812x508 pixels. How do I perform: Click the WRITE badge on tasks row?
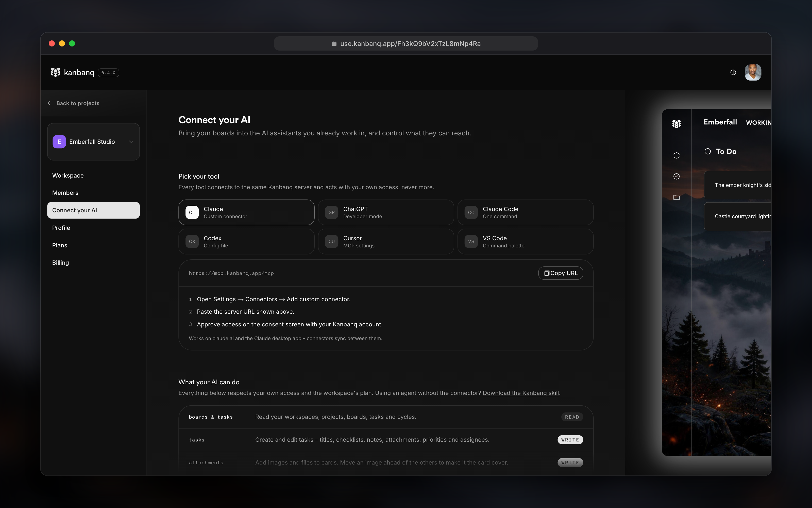coord(570,440)
